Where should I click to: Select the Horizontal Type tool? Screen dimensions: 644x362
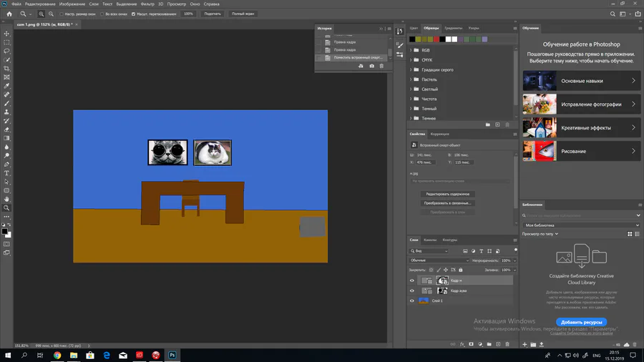tap(6, 173)
